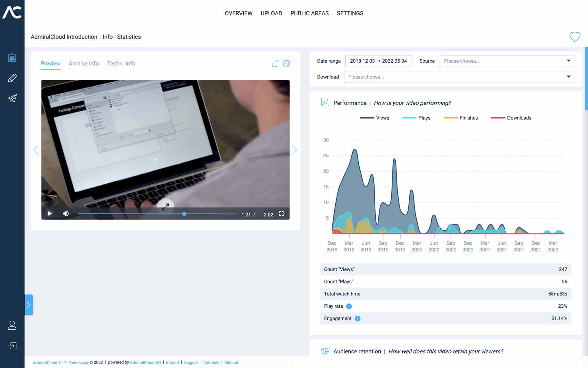This screenshot has width=588, height=368.
Task: Open the user profile icon
Action: tap(12, 325)
